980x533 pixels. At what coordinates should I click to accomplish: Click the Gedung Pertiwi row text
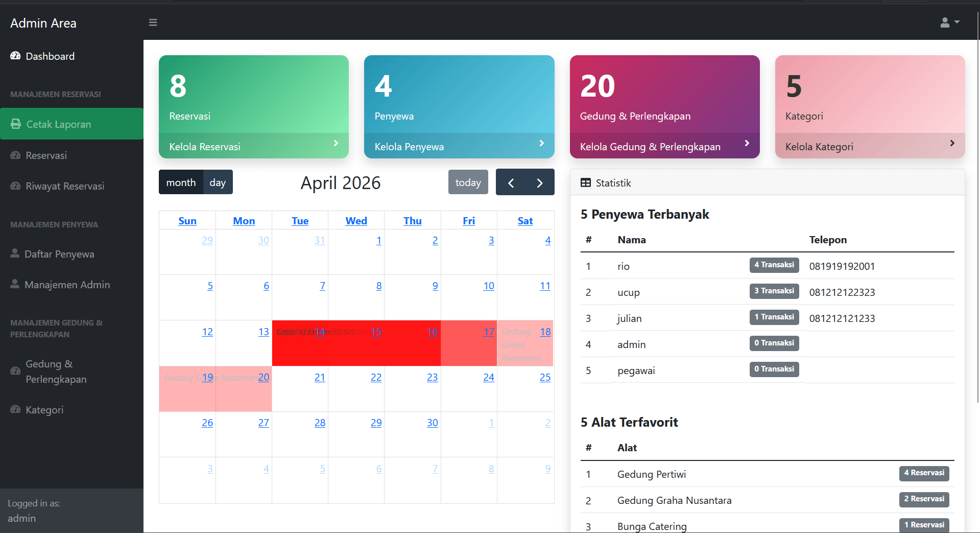tap(652, 474)
